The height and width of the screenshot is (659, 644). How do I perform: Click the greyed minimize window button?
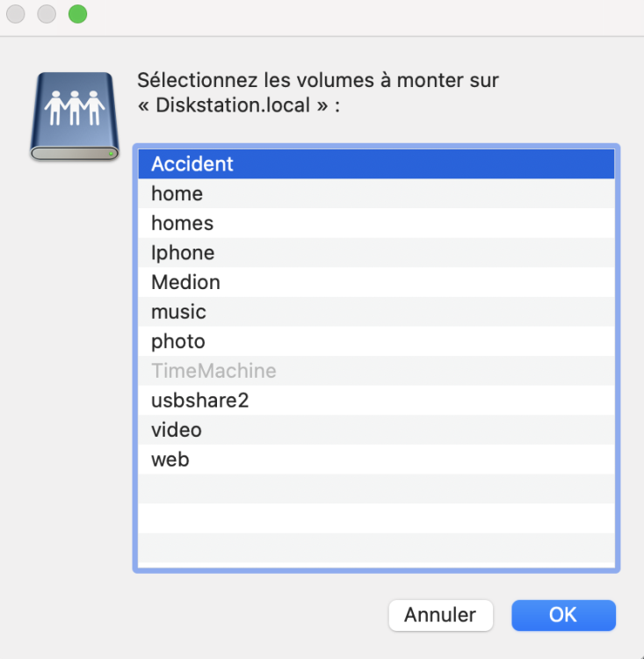[x=47, y=14]
